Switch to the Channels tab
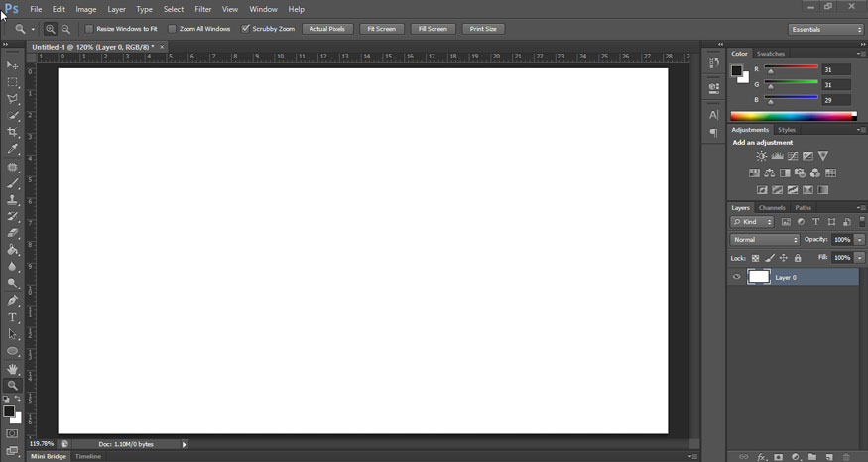 tap(772, 208)
